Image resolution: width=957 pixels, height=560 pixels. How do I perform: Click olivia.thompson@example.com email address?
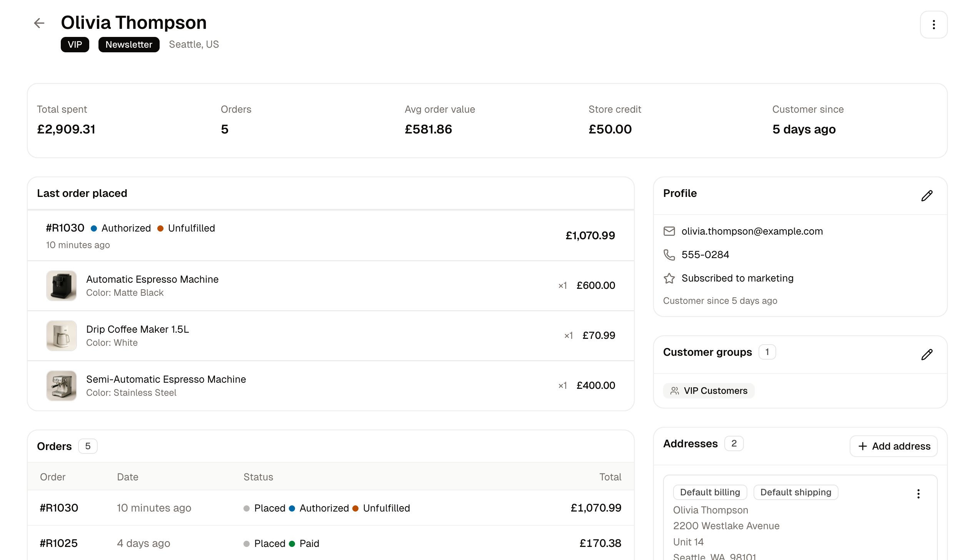(x=752, y=231)
